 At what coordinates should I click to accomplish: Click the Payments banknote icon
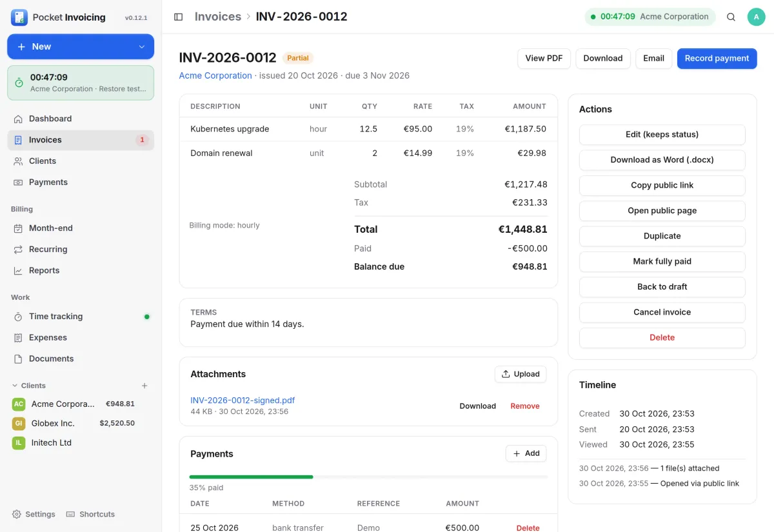click(19, 182)
